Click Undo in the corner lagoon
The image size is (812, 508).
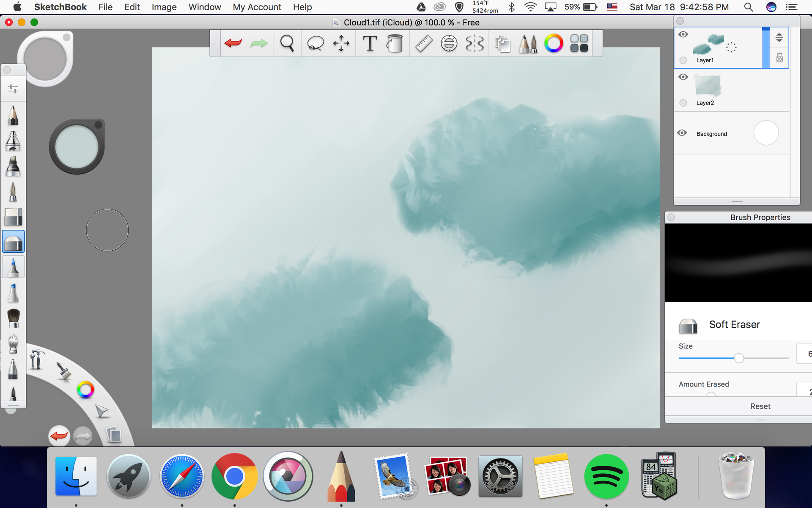(59, 436)
